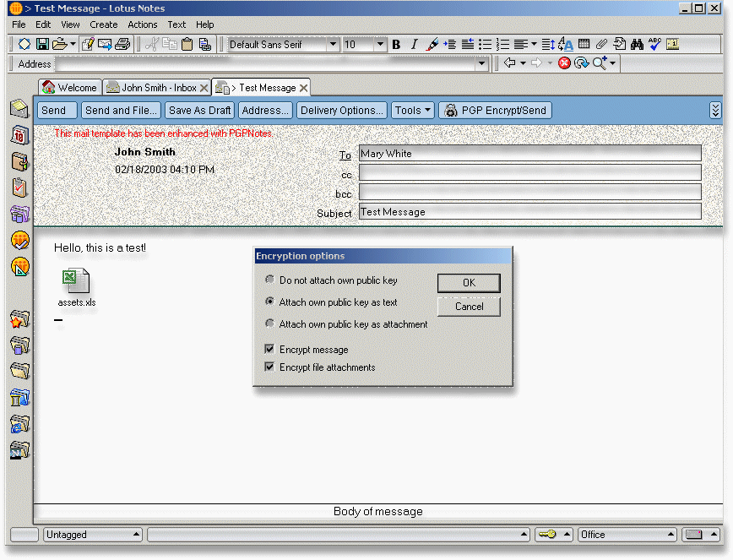
Task: Toggle Bold text formatting
Action: pyautogui.click(x=396, y=45)
